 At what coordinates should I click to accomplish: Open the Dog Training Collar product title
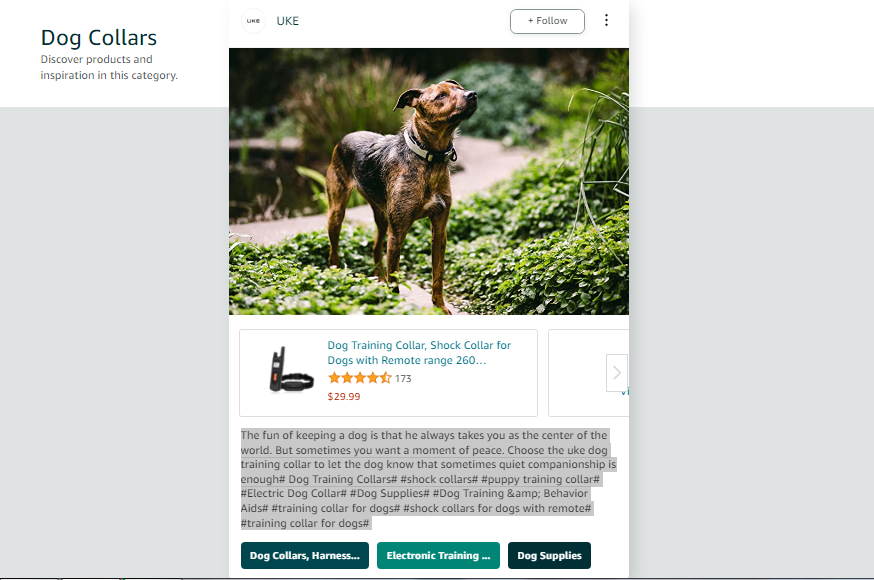(x=419, y=353)
